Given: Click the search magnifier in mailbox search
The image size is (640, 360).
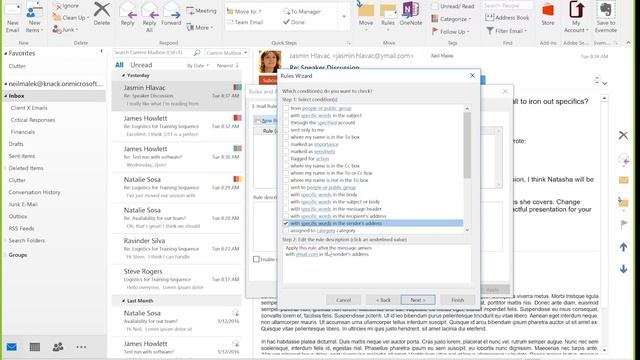Looking at the screenshot, I should (x=197, y=53).
